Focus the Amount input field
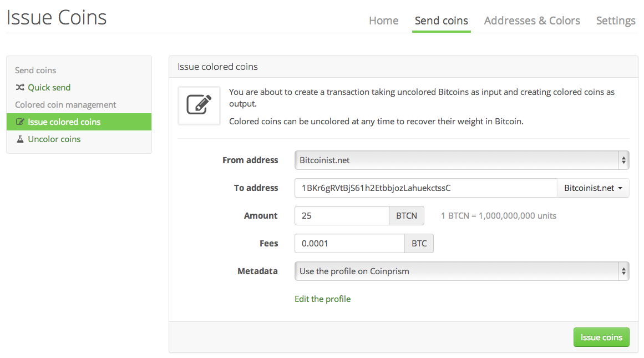The width and height of the screenshot is (644, 358). [342, 216]
